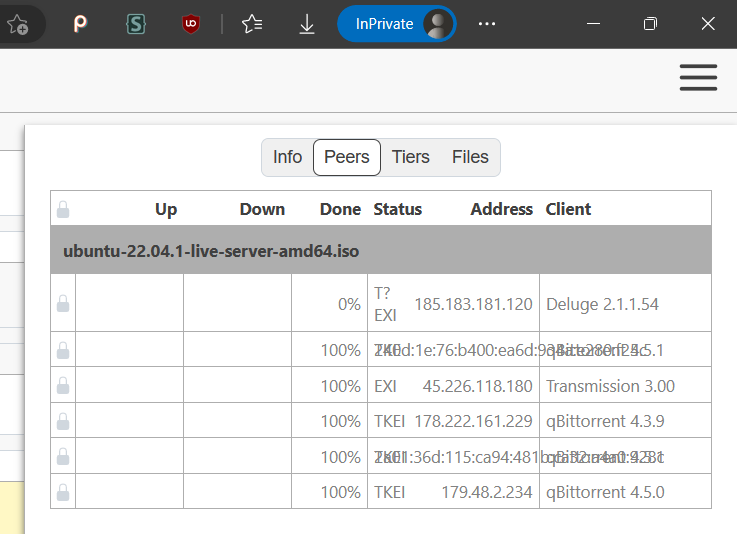The image size is (737, 534).
Task: Open the browser Favorites list icon
Action: click(x=252, y=24)
